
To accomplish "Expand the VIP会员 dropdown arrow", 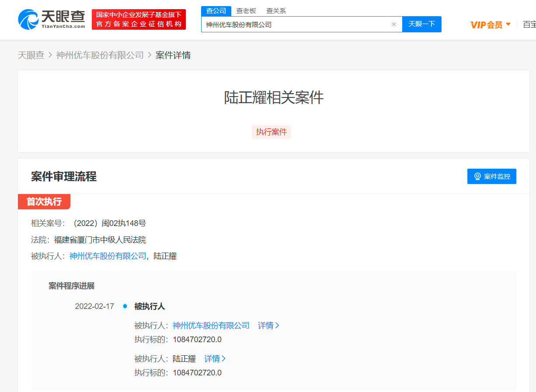I will (508, 24).
